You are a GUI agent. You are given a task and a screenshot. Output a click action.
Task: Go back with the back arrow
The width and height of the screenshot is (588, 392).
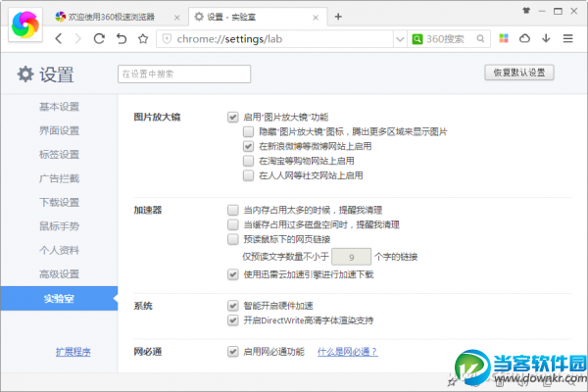click(59, 38)
